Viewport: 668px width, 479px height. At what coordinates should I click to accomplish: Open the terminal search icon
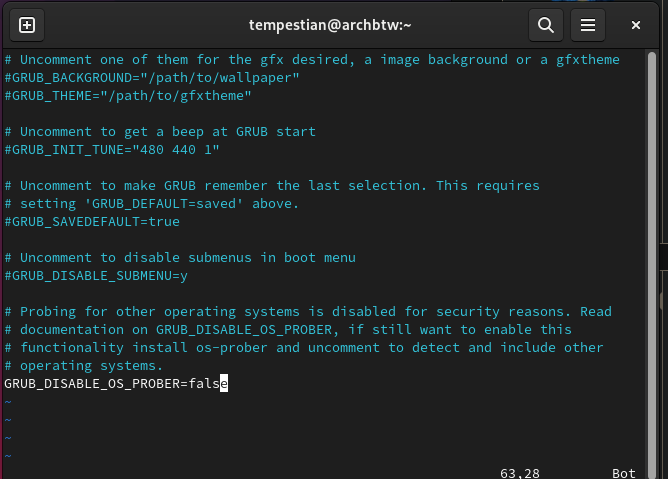545,25
